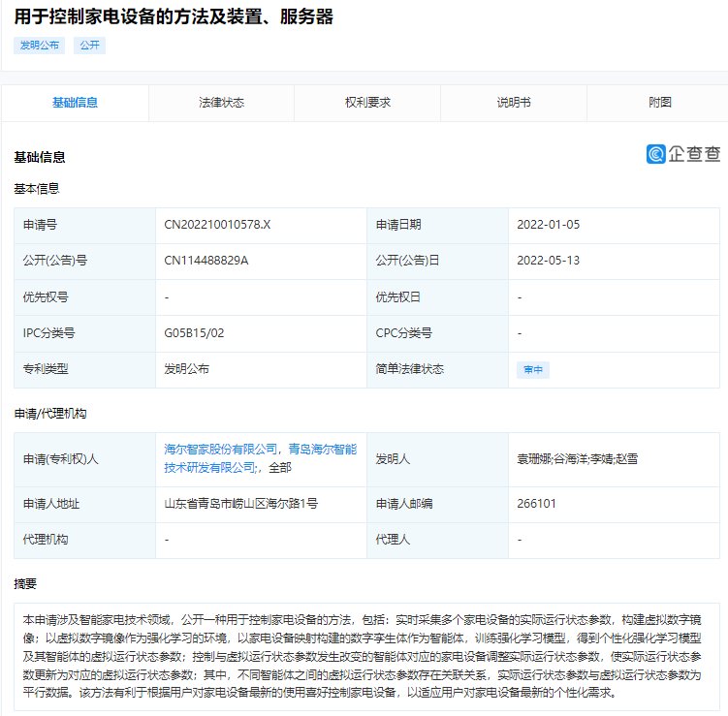Click the 公开(公告)号 label cell
The width and height of the screenshot is (728, 716).
coord(85,262)
